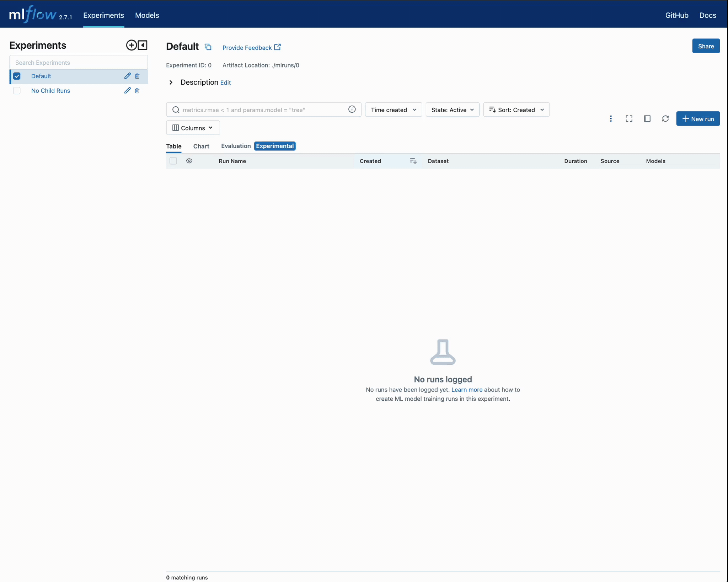Toggle the run visibility eye icon
The image size is (728, 582).
[x=189, y=161]
